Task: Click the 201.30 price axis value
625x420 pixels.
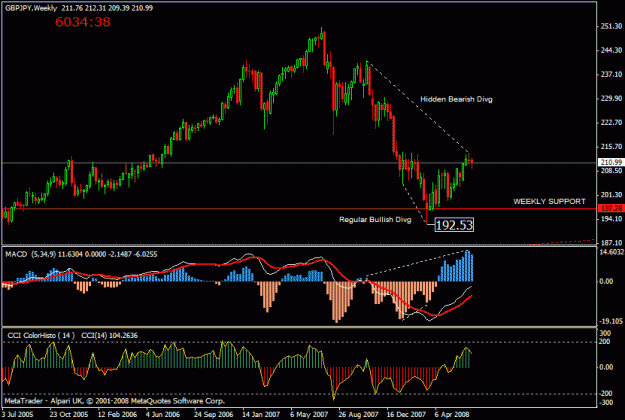Action: pyautogui.click(x=611, y=195)
